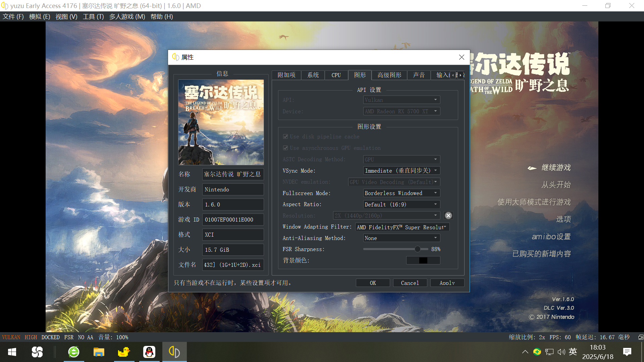Show hidden system tray icons
Image resolution: width=644 pixels, height=362 pixels.
[x=525, y=352]
